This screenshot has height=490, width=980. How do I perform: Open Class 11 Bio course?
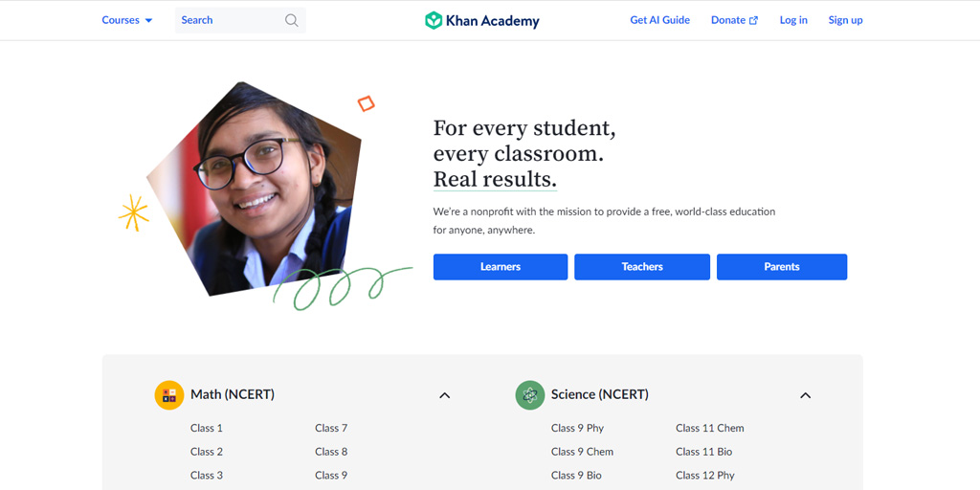click(703, 452)
